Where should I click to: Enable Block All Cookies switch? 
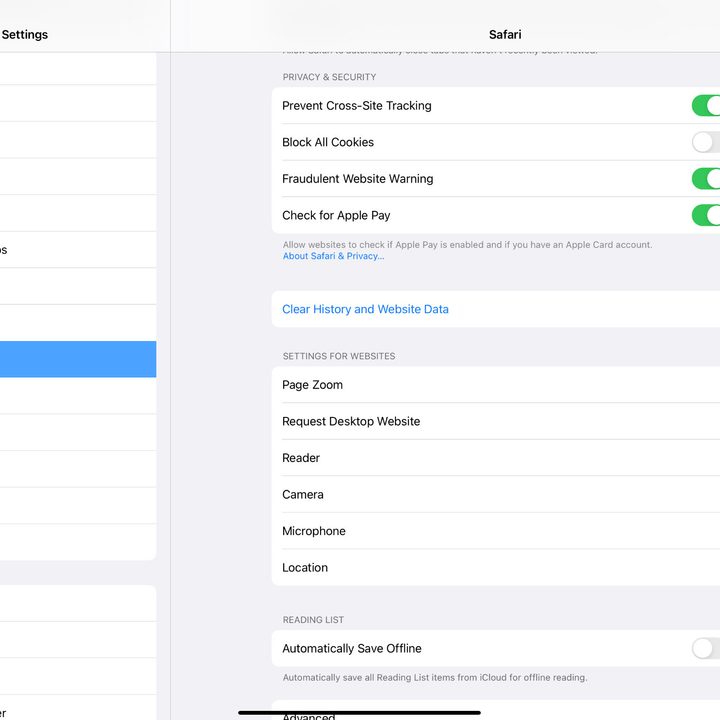[706, 142]
